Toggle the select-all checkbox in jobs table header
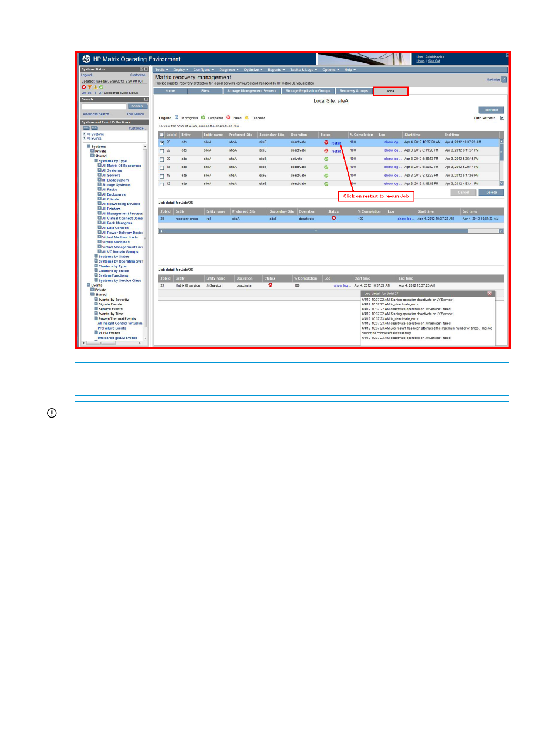This screenshot has width=560, height=746. point(162,135)
